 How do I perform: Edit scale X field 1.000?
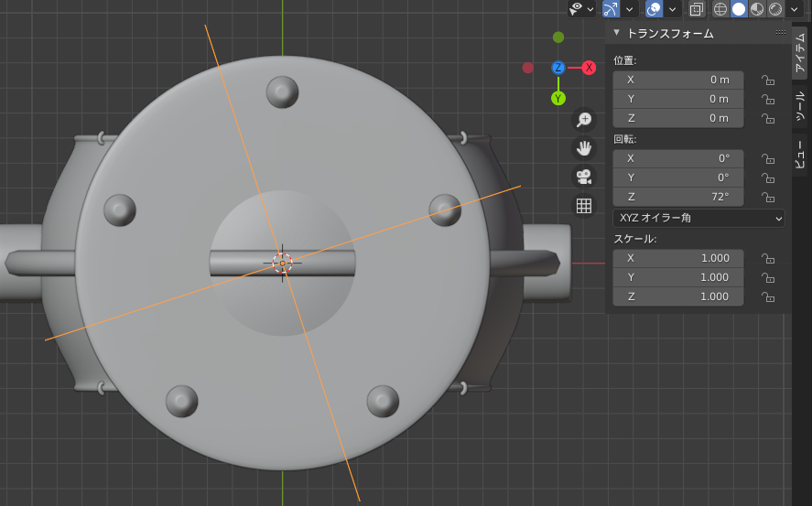point(677,258)
